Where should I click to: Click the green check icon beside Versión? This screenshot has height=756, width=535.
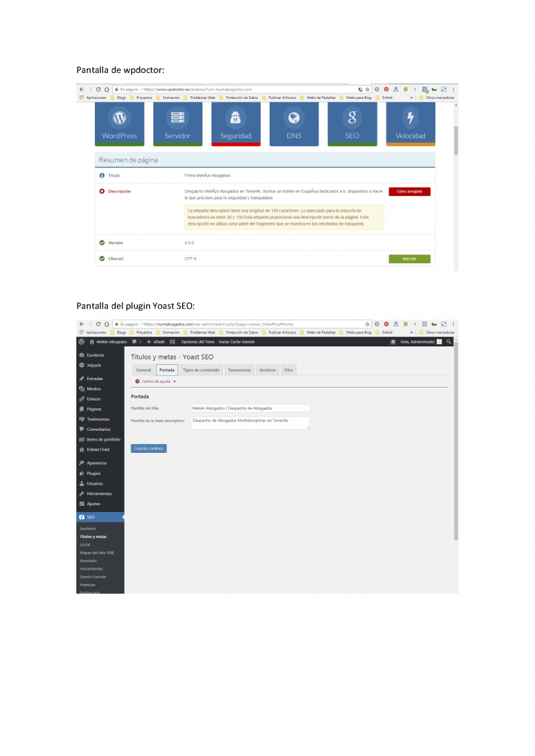[x=102, y=243]
